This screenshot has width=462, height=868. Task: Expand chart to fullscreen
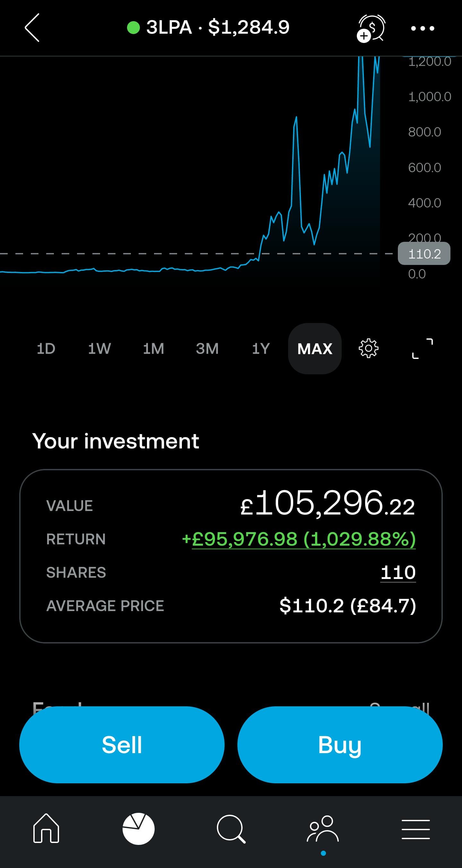(422, 348)
